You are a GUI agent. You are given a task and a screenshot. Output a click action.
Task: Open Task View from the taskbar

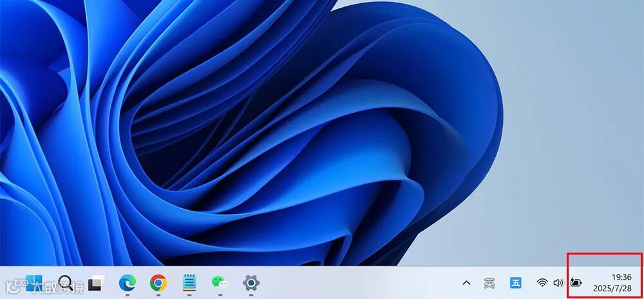point(97,283)
